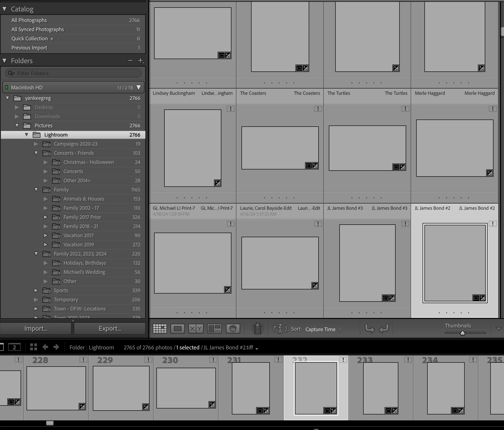The width and height of the screenshot is (504, 430).
Task: Open Survey view icon
Action: [x=214, y=329]
